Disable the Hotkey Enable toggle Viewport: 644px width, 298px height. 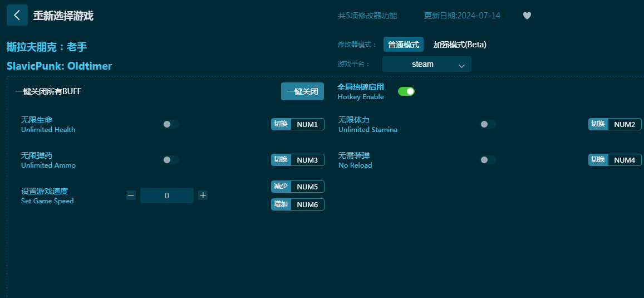point(406,91)
